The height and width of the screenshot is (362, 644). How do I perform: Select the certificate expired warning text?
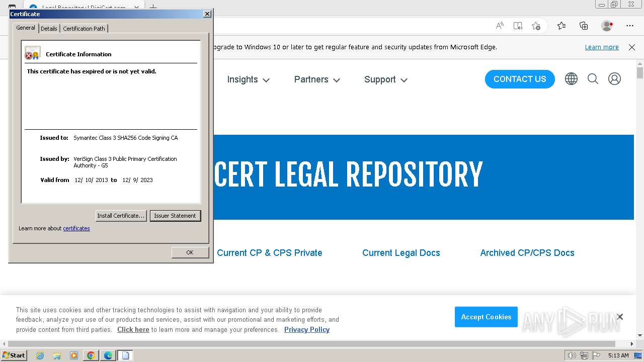tap(92, 71)
